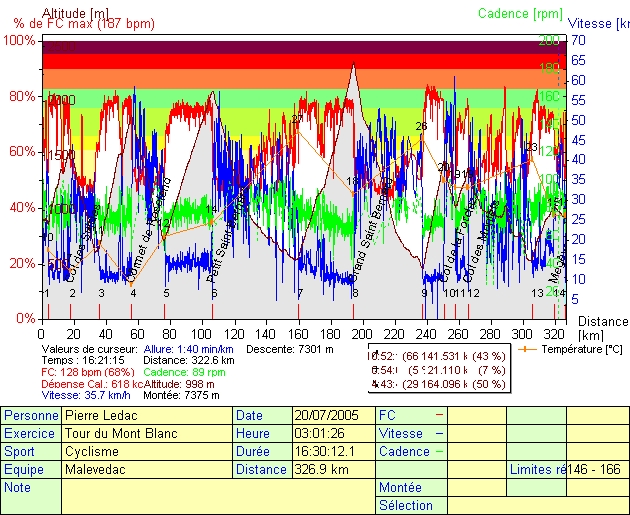
Task: Click the Petit Saint Bernard climb label
Action: [225, 239]
